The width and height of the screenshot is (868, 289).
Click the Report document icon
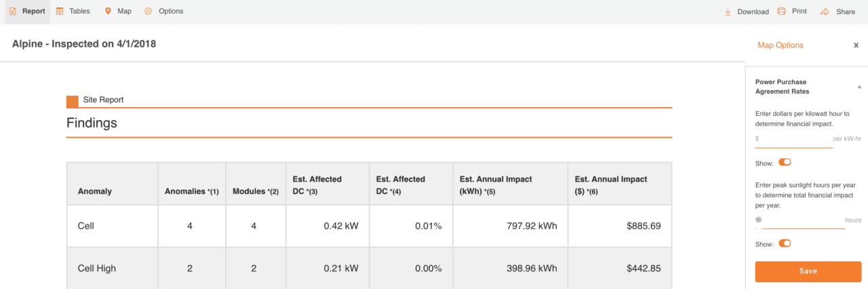[x=12, y=12]
